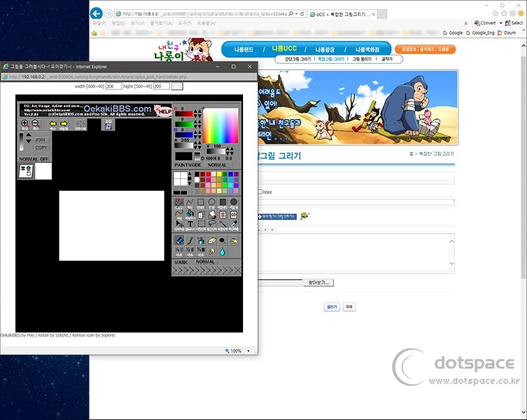The height and width of the screenshot is (420, 527).
Task: Open the 파일(F) menu in browser
Action: [99, 23]
